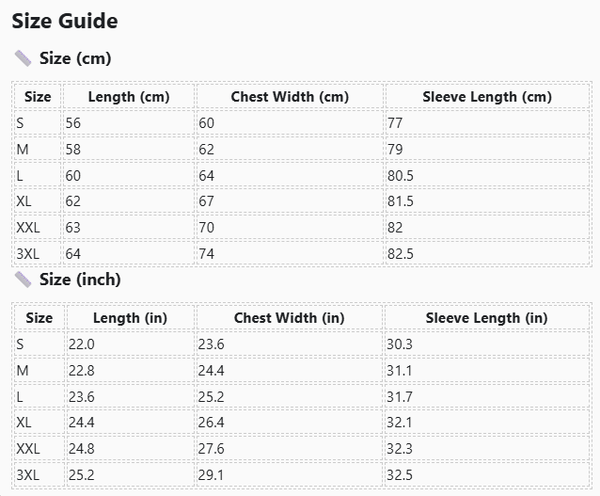Click the Chest Width (in) column header
Screen dimensions: 600x496
[289, 318]
